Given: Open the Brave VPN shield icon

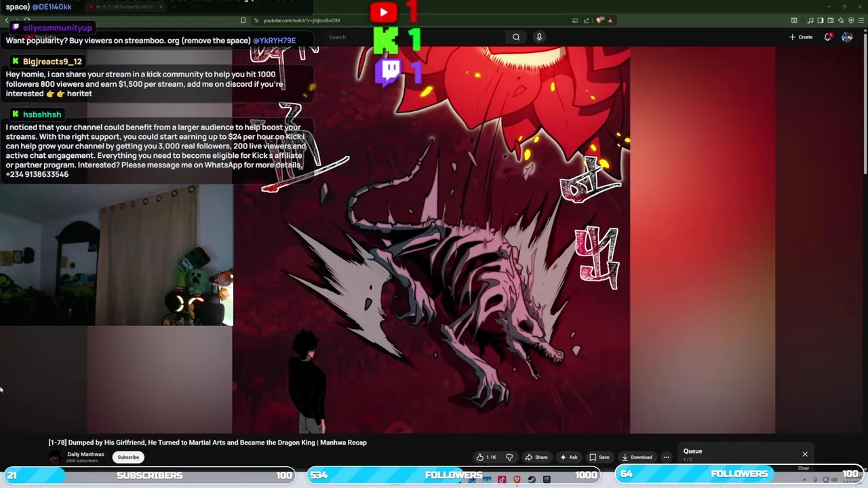Looking at the screenshot, I should [851, 20].
